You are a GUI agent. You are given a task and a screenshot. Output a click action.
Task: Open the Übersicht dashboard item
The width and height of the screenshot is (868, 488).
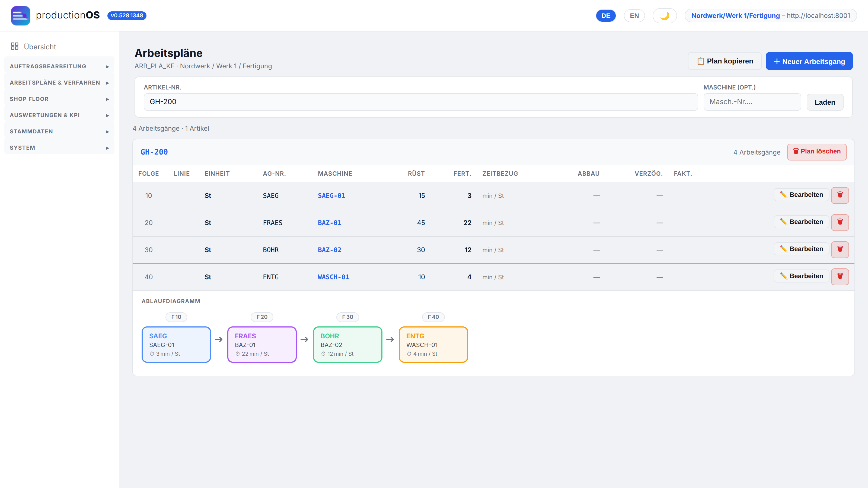tap(59, 46)
